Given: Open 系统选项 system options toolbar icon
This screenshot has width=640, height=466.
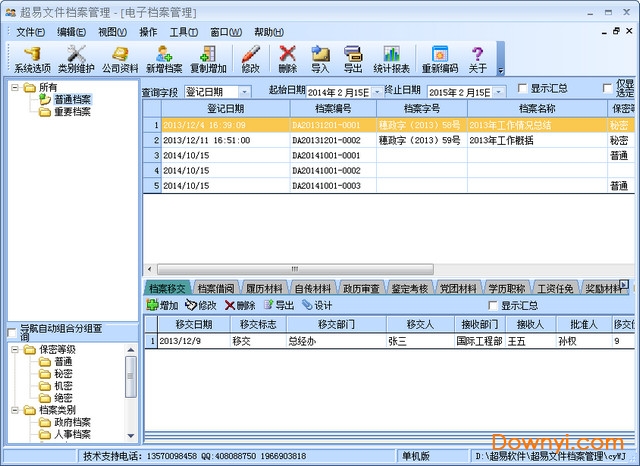Looking at the screenshot, I should pos(32,59).
